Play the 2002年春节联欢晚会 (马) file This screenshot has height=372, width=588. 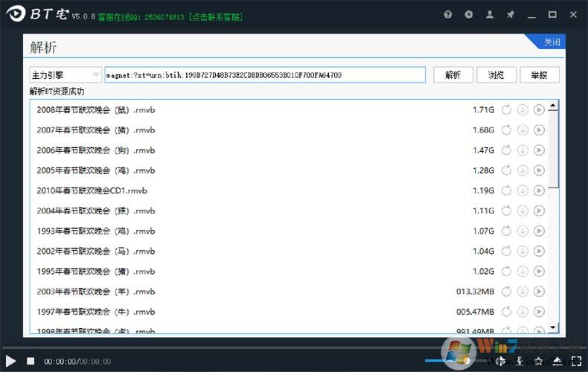[x=539, y=251]
